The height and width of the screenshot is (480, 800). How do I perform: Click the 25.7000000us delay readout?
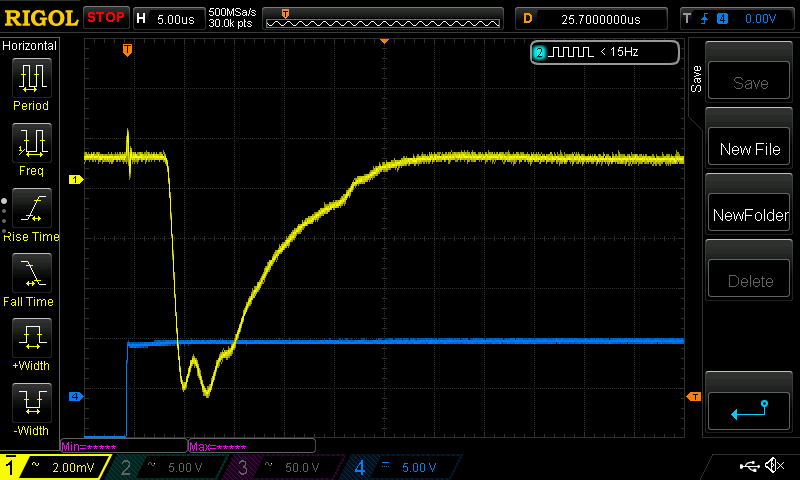[x=601, y=19]
